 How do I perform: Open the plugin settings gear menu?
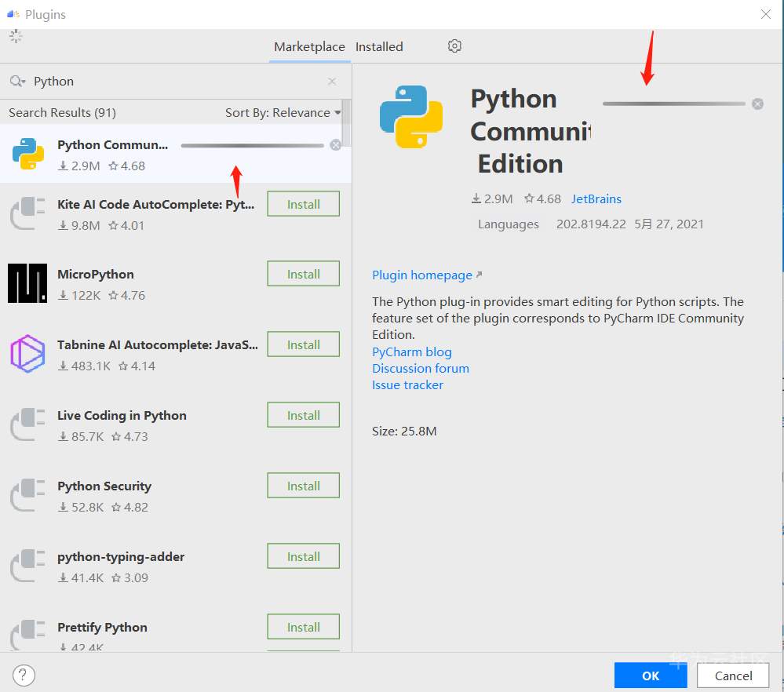click(x=454, y=46)
